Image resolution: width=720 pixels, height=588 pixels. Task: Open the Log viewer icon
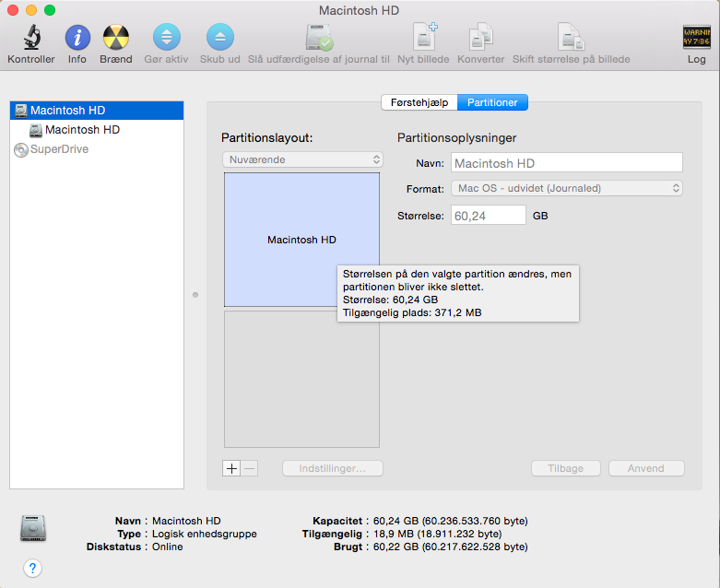pyautogui.click(x=696, y=37)
